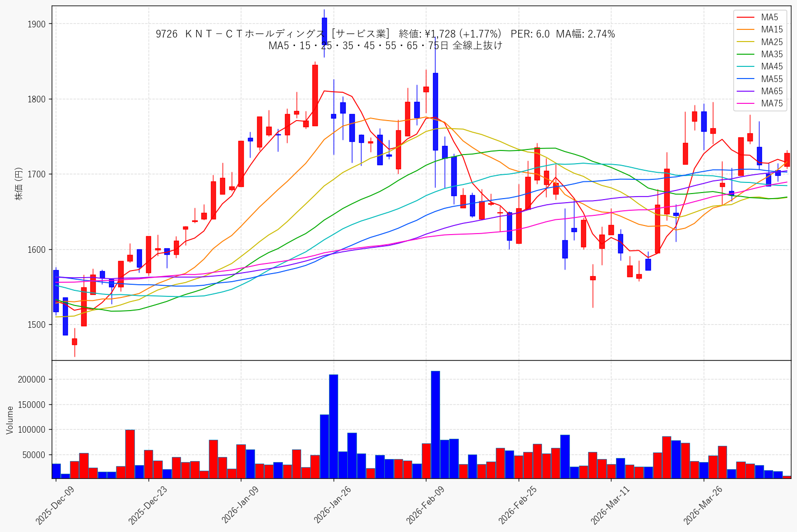Click the 200000 volume axis label

click(x=32, y=379)
